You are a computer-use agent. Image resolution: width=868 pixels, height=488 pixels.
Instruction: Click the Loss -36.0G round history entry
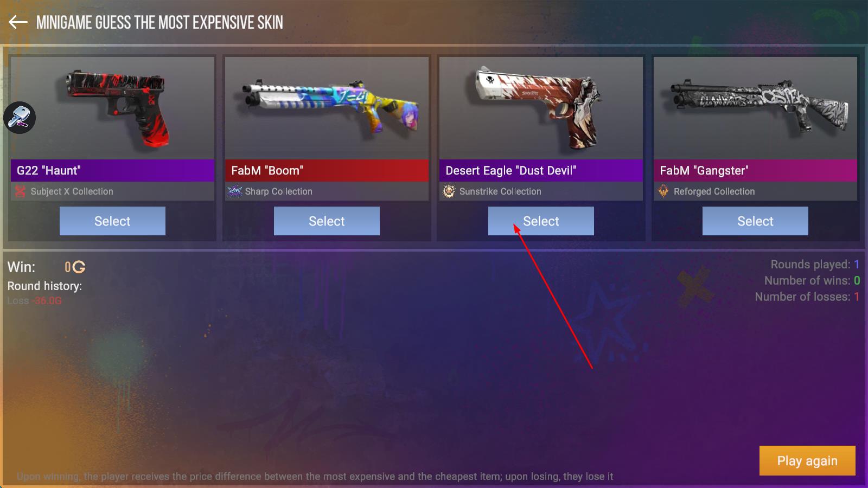point(35,300)
